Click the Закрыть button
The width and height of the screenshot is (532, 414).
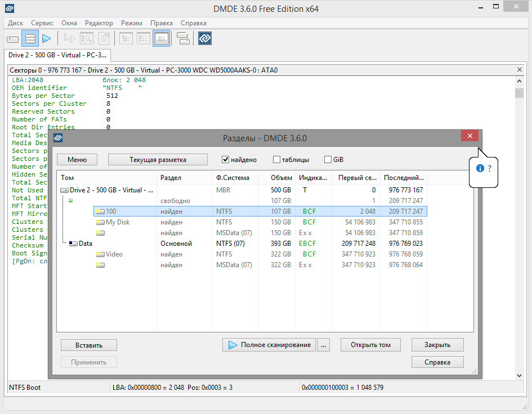[x=437, y=345]
